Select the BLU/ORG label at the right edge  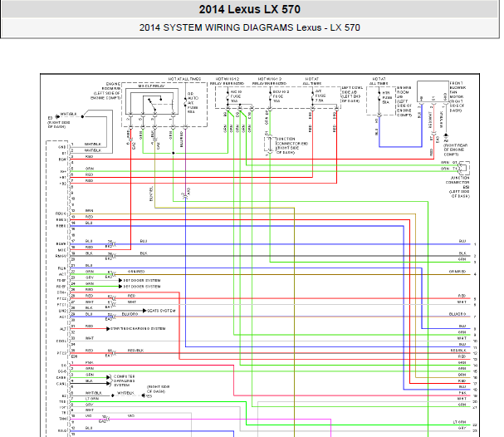pos(458,314)
